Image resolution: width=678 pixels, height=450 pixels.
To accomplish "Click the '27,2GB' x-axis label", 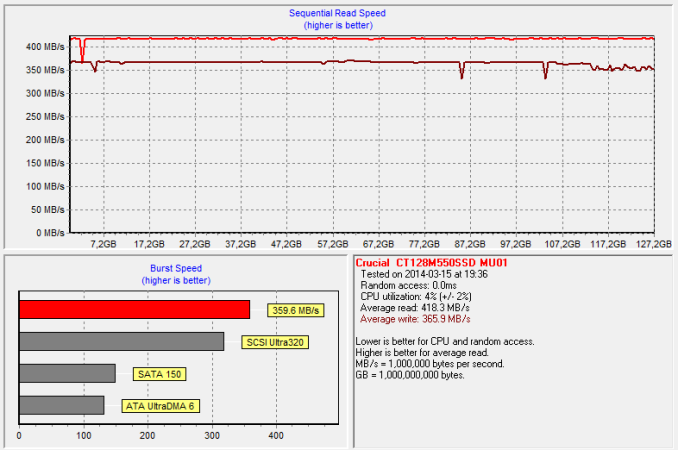I will pos(195,244).
